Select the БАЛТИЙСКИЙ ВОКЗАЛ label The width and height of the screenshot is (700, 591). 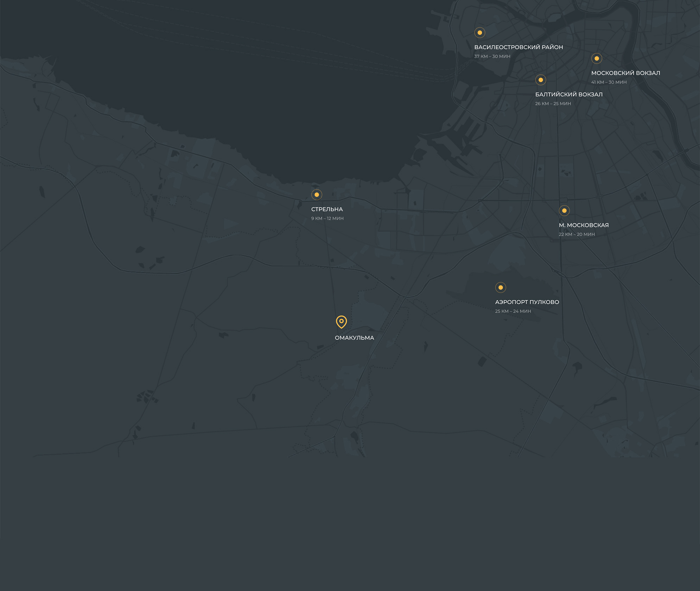[x=569, y=94]
